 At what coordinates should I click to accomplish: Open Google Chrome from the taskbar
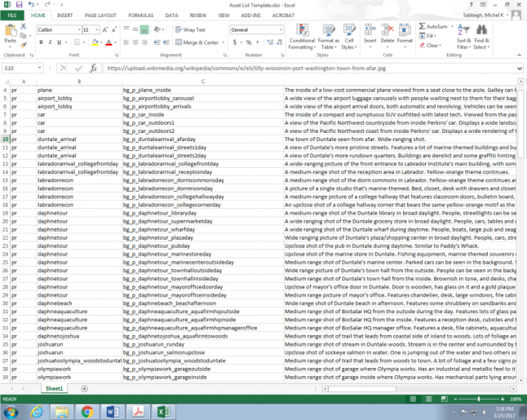87,412
